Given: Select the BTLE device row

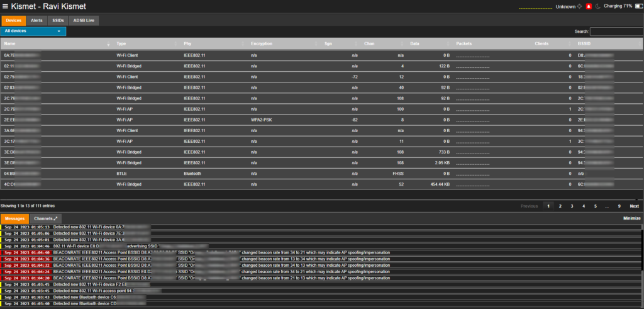Looking at the screenshot, I should [x=321, y=174].
